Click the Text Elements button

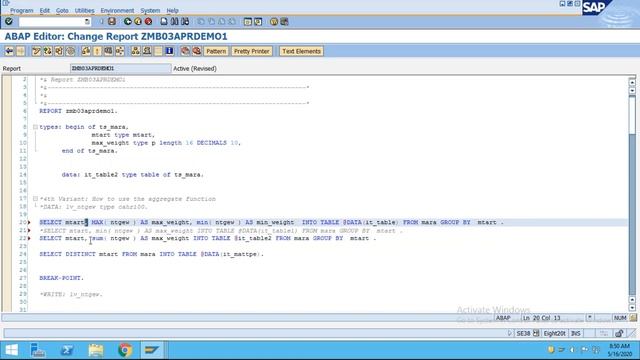(x=301, y=51)
